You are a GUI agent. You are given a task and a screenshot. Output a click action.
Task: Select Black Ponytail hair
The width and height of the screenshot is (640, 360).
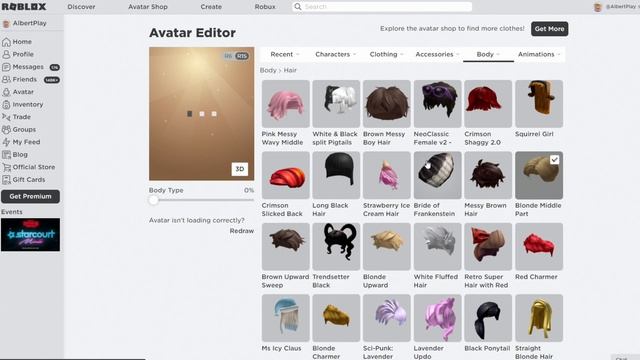[488, 318]
